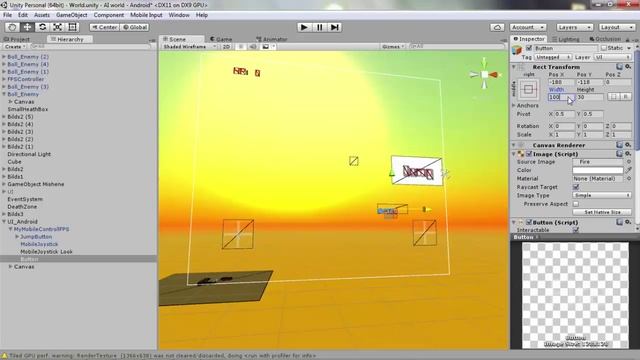This screenshot has width=640, height=360.
Task: Open the Component menu
Action: (109, 15)
